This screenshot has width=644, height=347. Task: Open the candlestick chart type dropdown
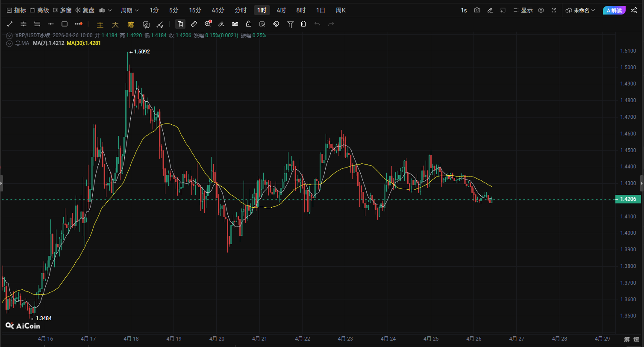click(x=105, y=10)
